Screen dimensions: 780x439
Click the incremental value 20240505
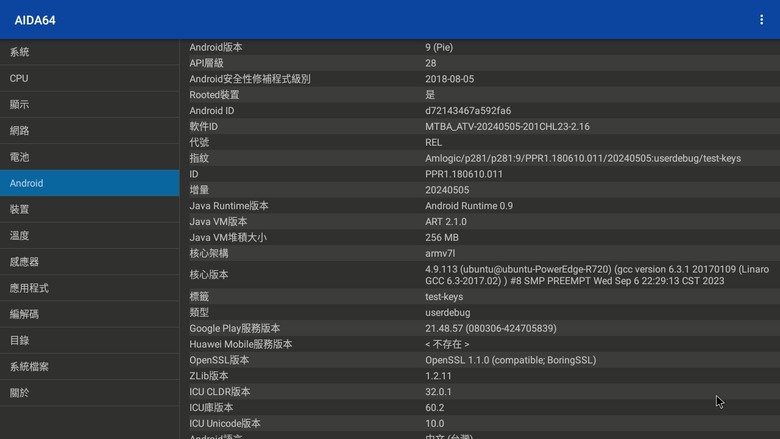(447, 190)
